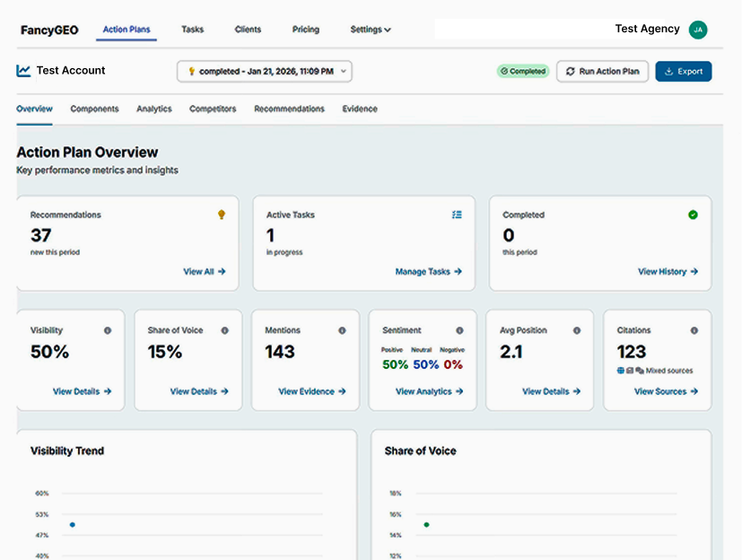Click the Run Action Plan button

tap(602, 70)
